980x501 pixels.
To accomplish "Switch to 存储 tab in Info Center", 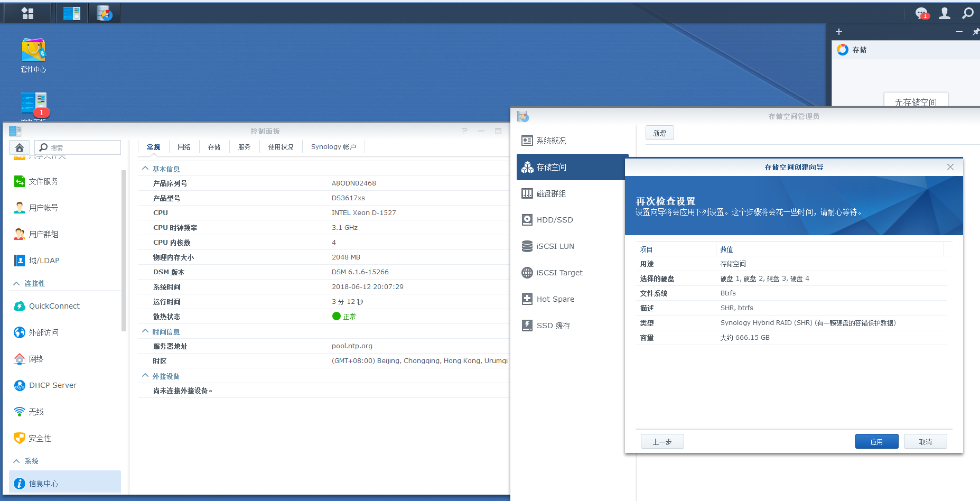I will click(214, 147).
